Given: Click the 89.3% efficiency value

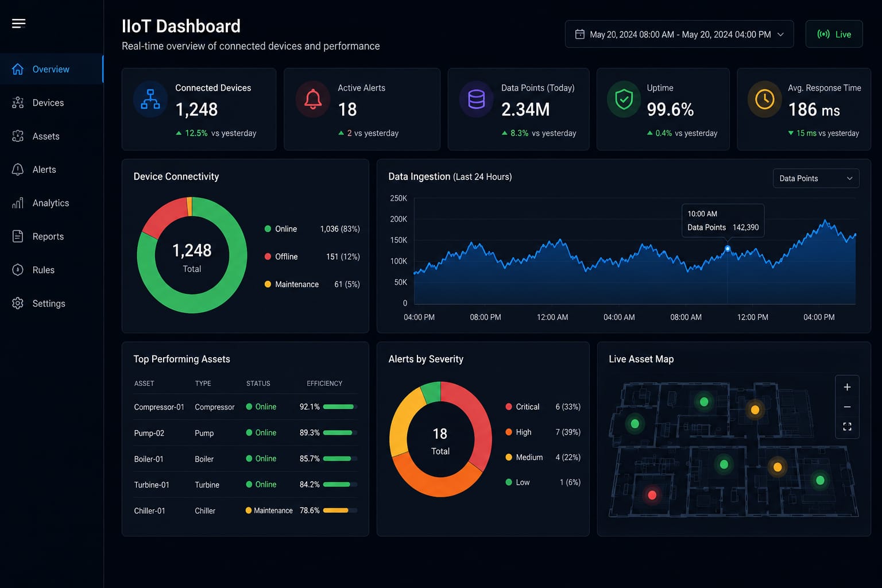Looking at the screenshot, I should pyautogui.click(x=310, y=433).
